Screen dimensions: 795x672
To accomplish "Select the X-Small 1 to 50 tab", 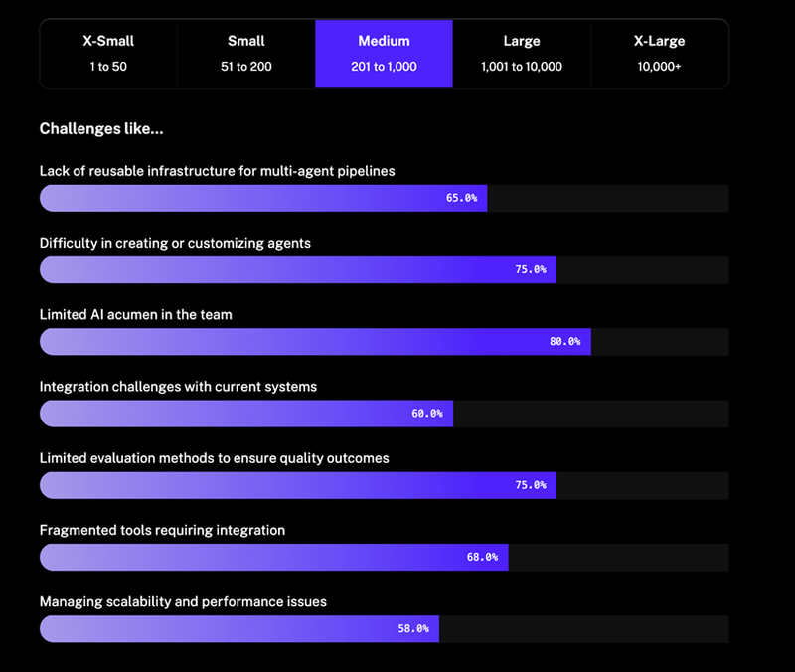I will [x=108, y=54].
